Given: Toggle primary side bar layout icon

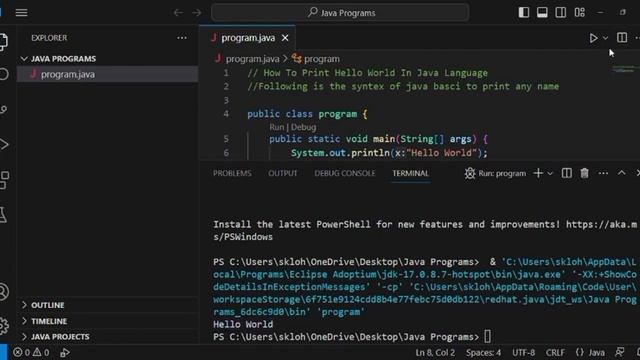Looking at the screenshot, I should click(x=524, y=13).
